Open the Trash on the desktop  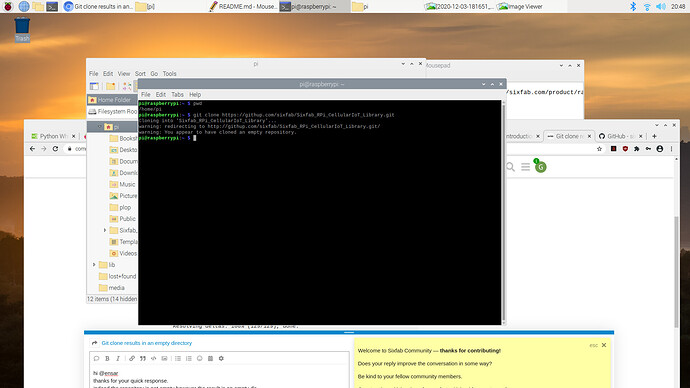point(22,29)
